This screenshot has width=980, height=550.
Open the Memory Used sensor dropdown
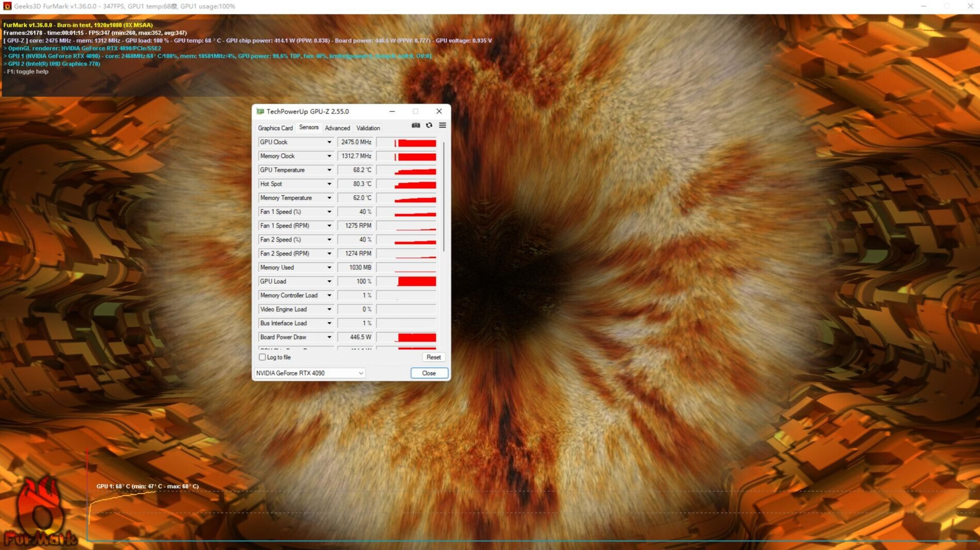[x=329, y=267]
